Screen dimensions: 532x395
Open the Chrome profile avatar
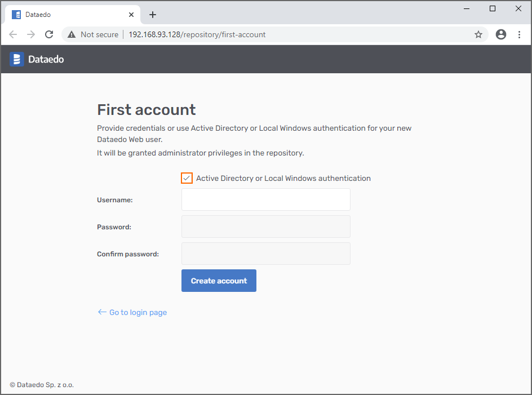tap(500, 34)
